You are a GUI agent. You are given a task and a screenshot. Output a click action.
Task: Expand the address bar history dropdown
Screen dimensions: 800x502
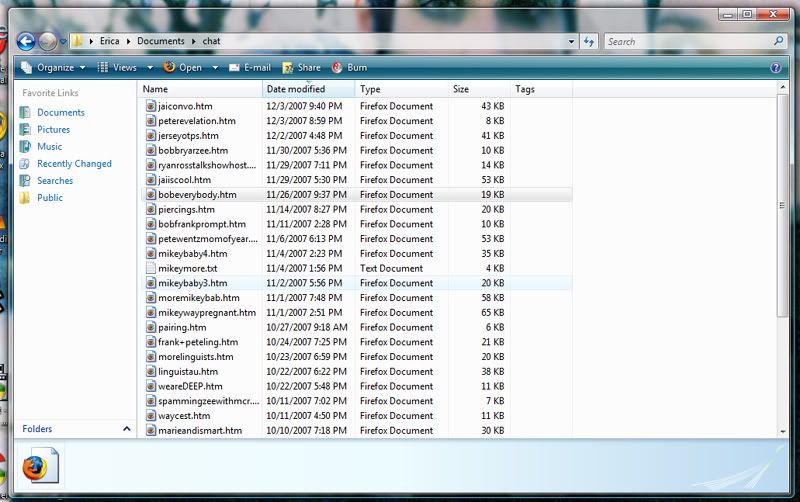(x=571, y=42)
